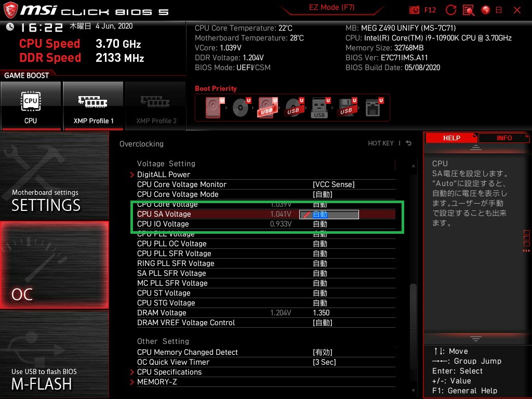The width and height of the screenshot is (532, 399).
Task: Click the globe language icon
Action: click(x=486, y=10)
